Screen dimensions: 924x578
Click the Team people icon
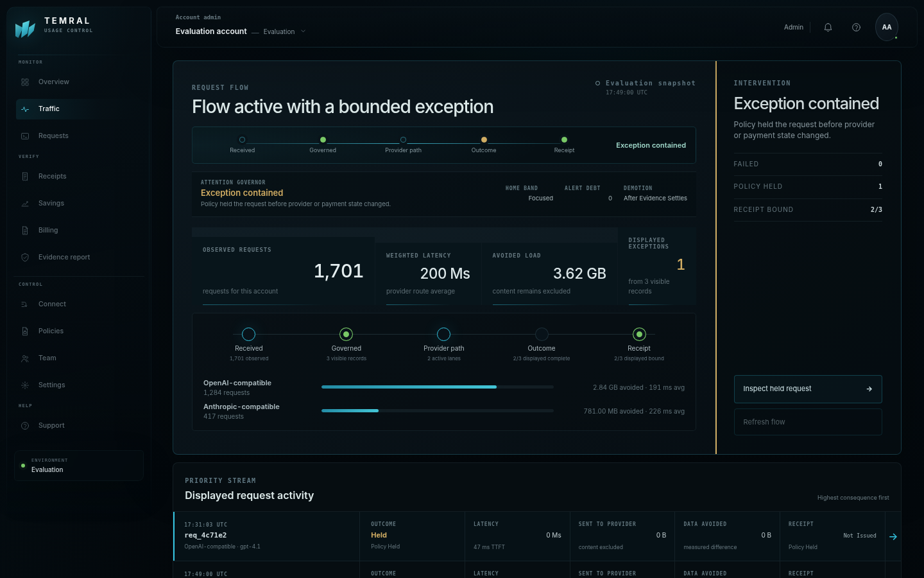(25, 358)
